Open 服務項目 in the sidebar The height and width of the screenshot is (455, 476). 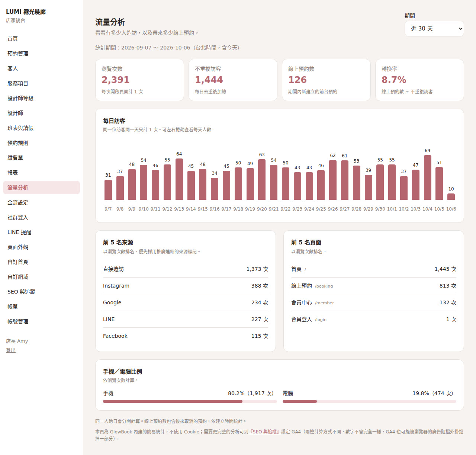click(41, 83)
